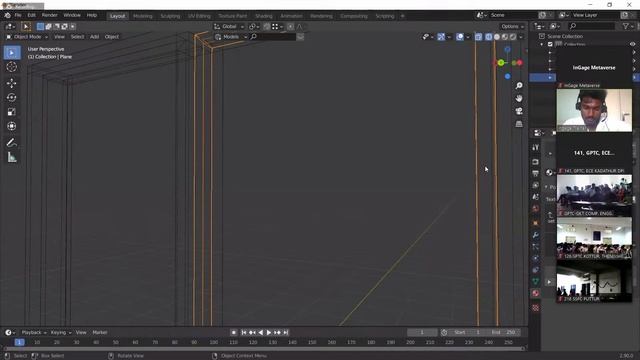Open the Output properties tab
This screenshot has width=640, height=360.
[536, 173]
